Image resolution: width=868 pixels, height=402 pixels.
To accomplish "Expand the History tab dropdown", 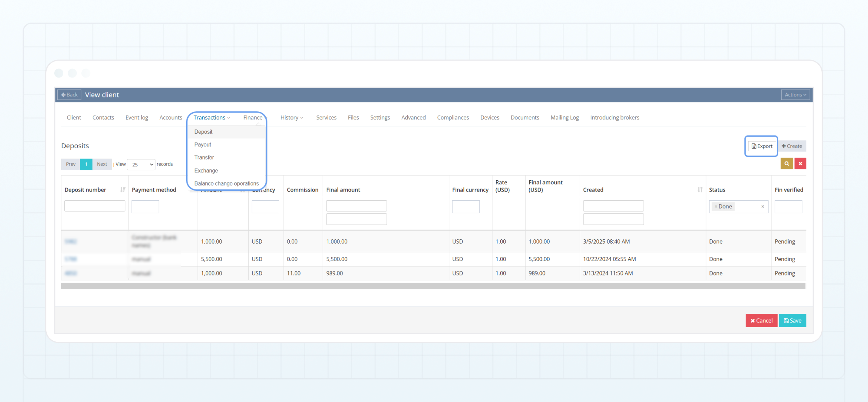I will pos(292,118).
